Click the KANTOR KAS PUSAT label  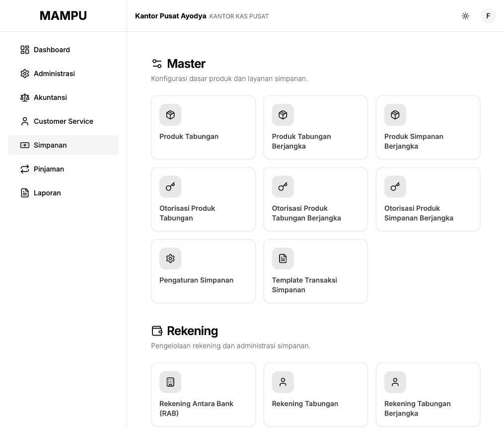pos(239,16)
